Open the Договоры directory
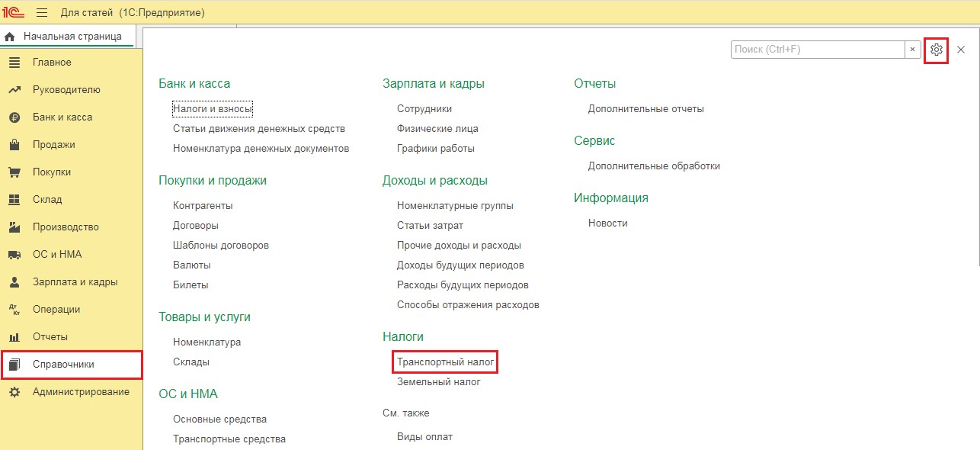Screen dimensions: 980x450 tap(196, 226)
